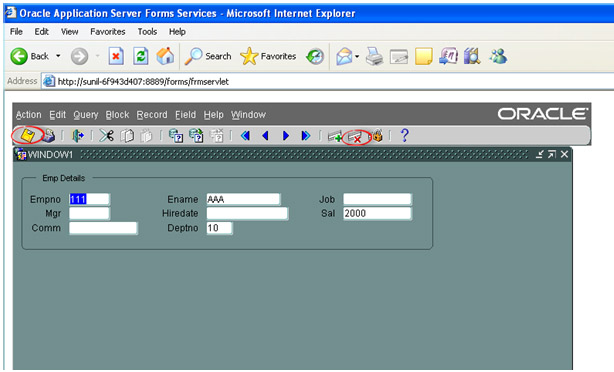This screenshot has width=614, height=372.
Task: Open the Forms Action menu
Action: point(29,115)
